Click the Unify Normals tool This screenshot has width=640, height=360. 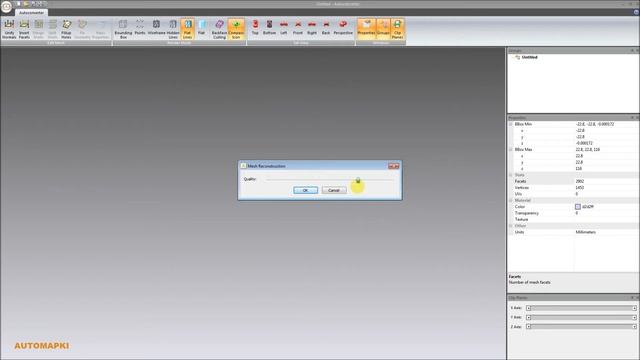tap(9, 29)
